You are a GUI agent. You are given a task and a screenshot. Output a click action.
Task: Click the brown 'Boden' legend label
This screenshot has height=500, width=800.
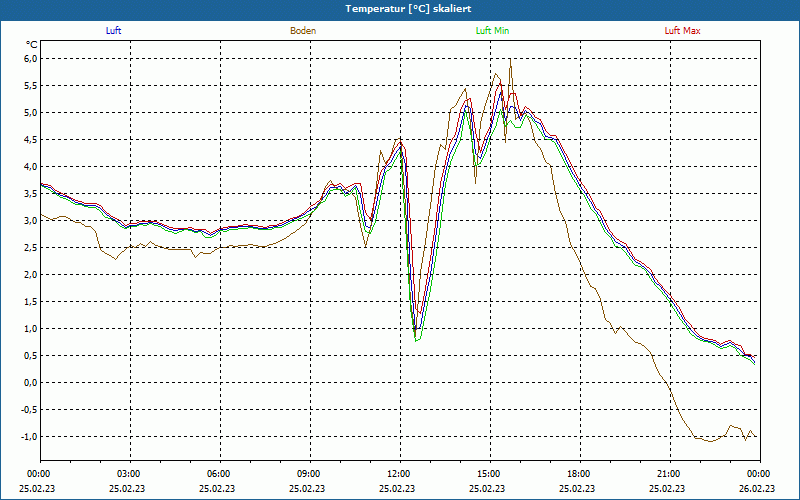[303, 31]
